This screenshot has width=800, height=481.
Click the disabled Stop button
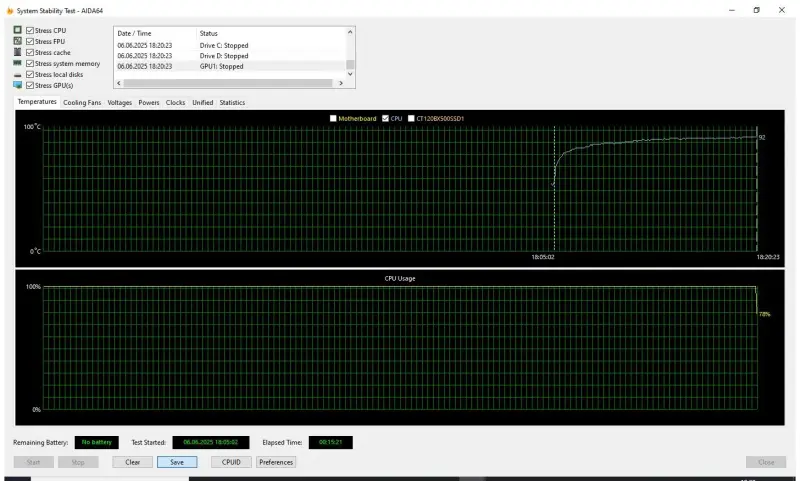tap(78, 462)
